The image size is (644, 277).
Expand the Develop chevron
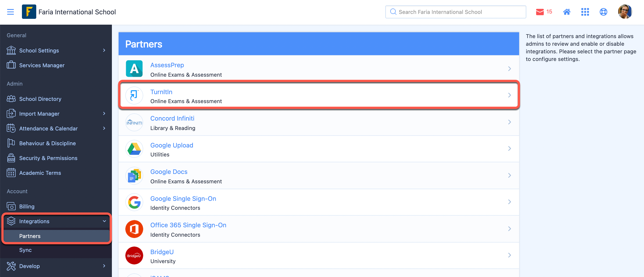(x=104, y=266)
